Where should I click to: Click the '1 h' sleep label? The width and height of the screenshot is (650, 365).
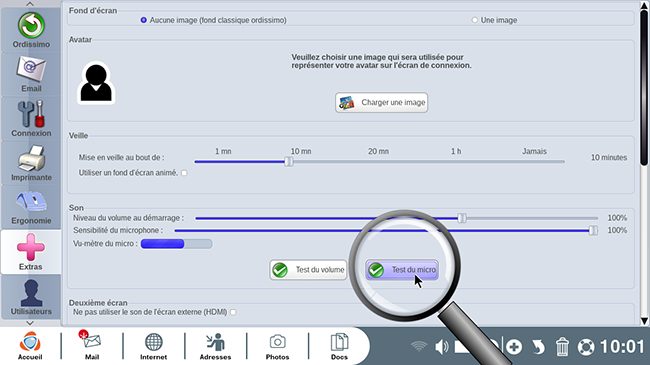point(456,151)
